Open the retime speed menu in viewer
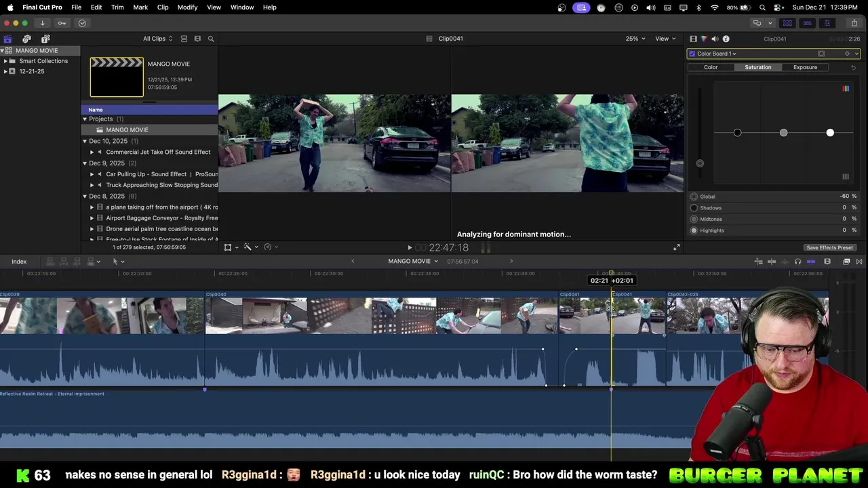Screen dimensions: 868x488 (269, 247)
